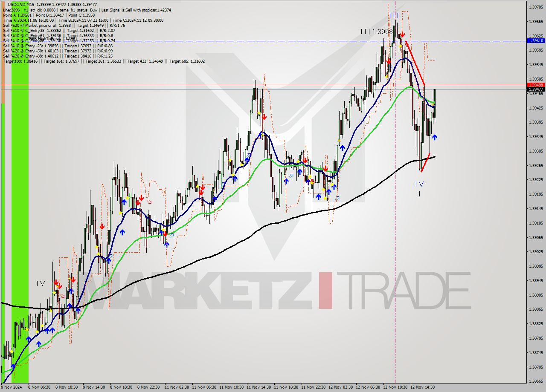Click the '12 Nov 14:30' time axis label
The width and height of the screenshot is (546, 392).
[422, 387]
